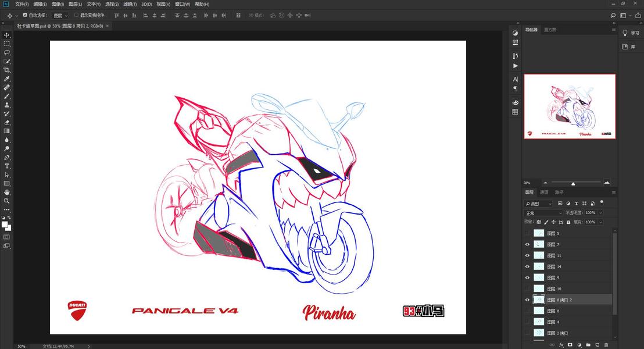This screenshot has width=644, height=349.
Task: Open the 窗口(W) menu
Action: coord(183,4)
